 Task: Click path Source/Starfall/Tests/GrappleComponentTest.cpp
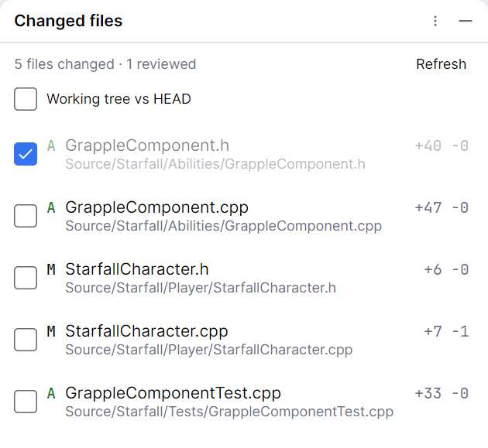pos(229,412)
